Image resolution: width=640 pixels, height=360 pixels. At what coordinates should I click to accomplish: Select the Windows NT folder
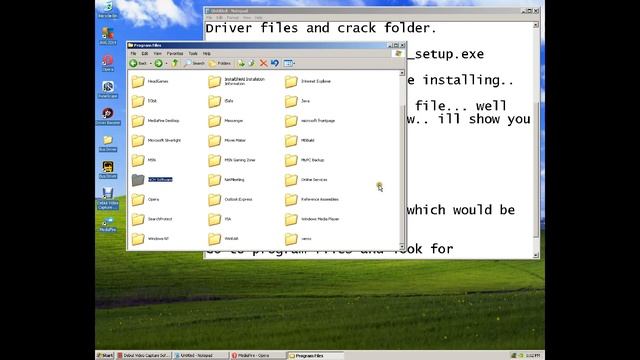tap(150, 239)
